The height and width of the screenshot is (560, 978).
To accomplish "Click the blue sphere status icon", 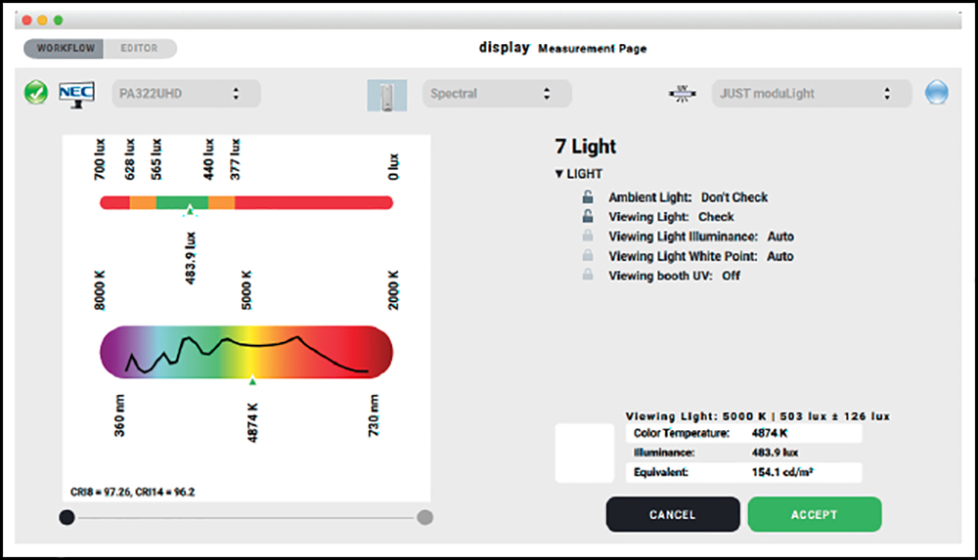I will [937, 94].
